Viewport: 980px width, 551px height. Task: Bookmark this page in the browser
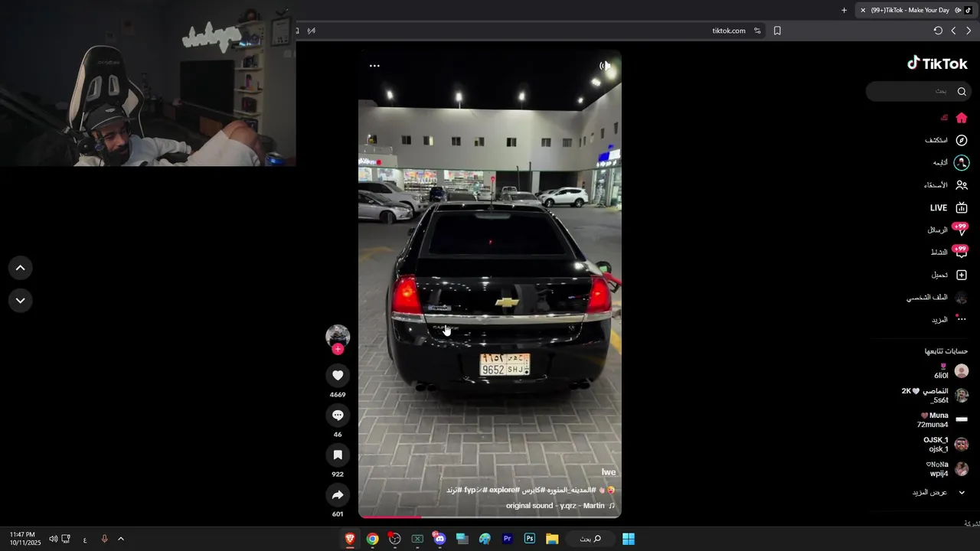pos(777,31)
